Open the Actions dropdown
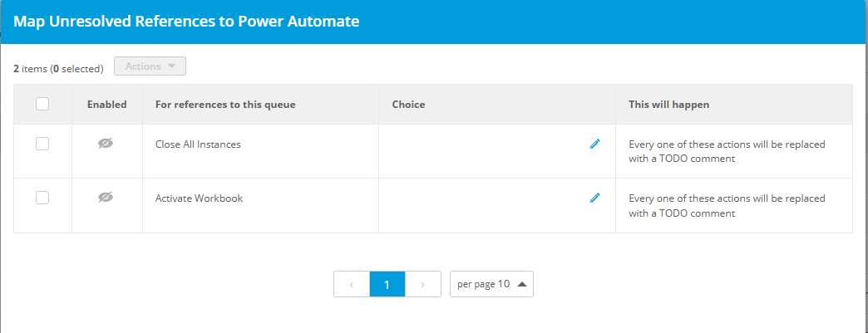The image size is (868, 333). coord(150,66)
